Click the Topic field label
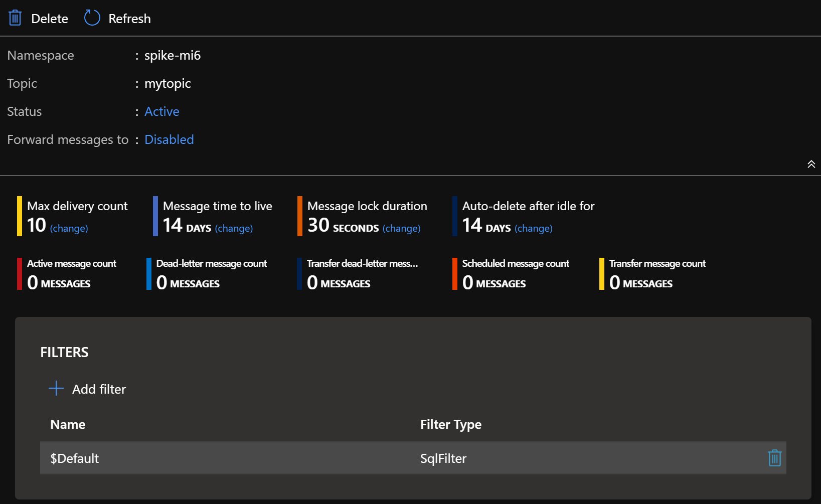 (x=22, y=83)
